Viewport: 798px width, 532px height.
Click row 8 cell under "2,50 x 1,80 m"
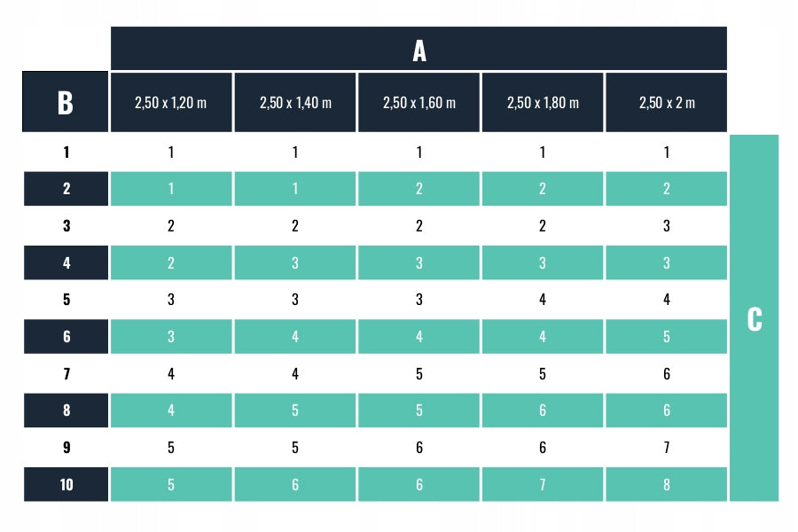[x=543, y=411]
